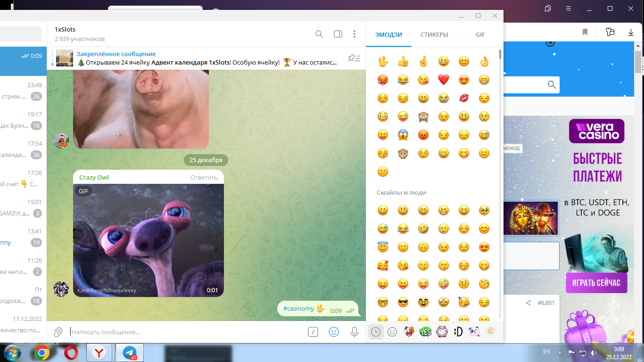The height and width of the screenshot is (362, 644).
Task: Open the pig image in the chat
Action: pyautogui.click(x=141, y=109)
